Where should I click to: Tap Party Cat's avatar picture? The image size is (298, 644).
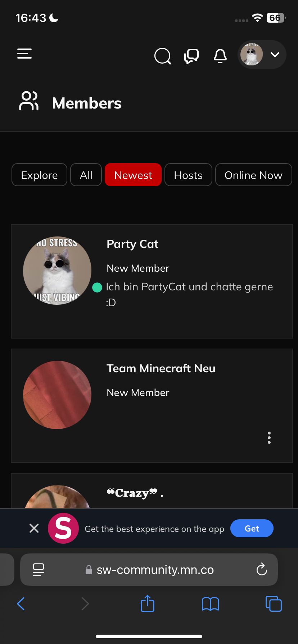click(57, 270)
